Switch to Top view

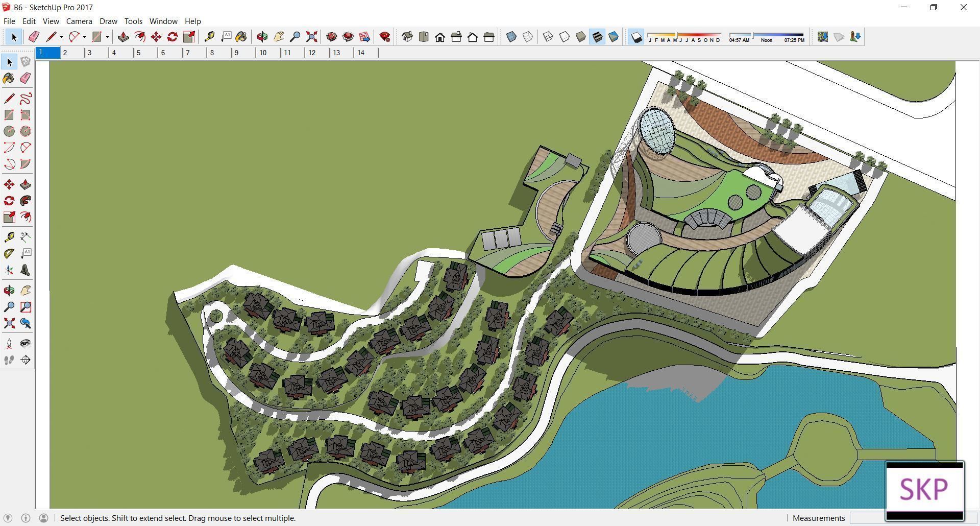click(423, 37)
